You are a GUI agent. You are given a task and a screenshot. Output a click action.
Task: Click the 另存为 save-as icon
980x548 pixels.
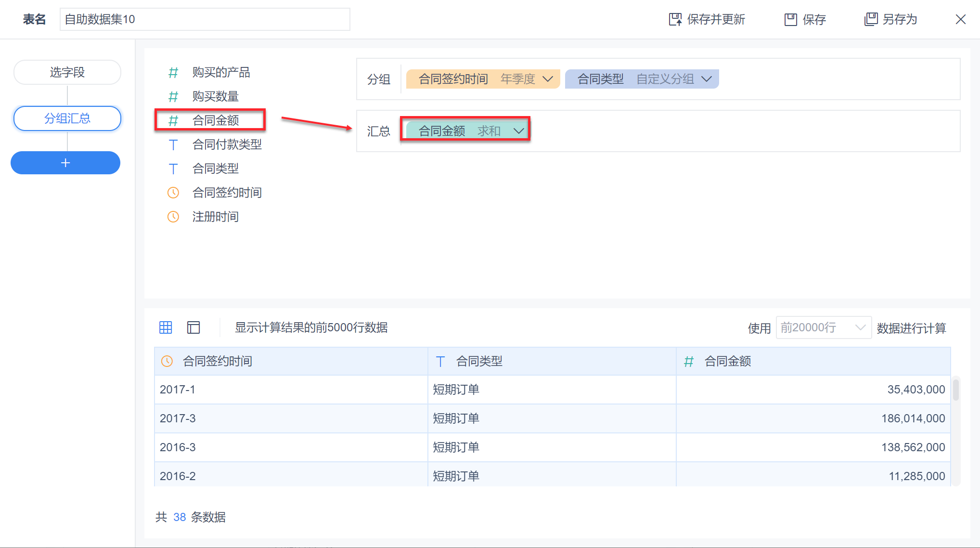point(871,19)
